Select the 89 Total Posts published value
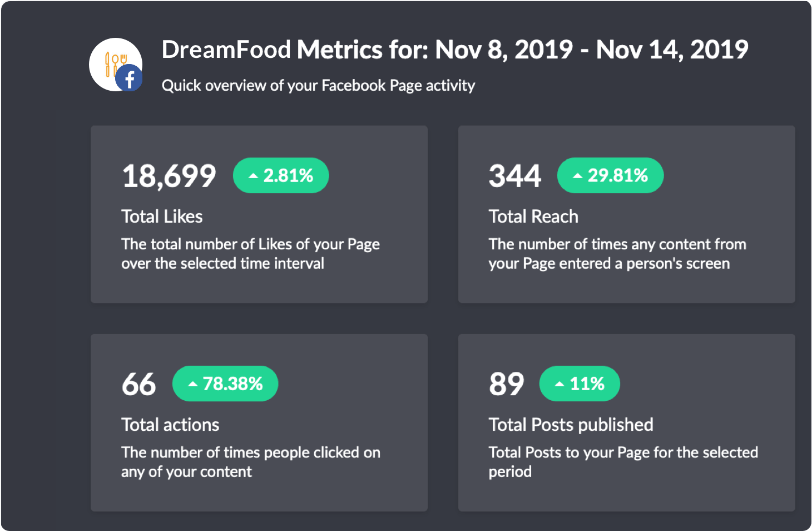Screen dimensions: 812x531 tap(507, 384)
